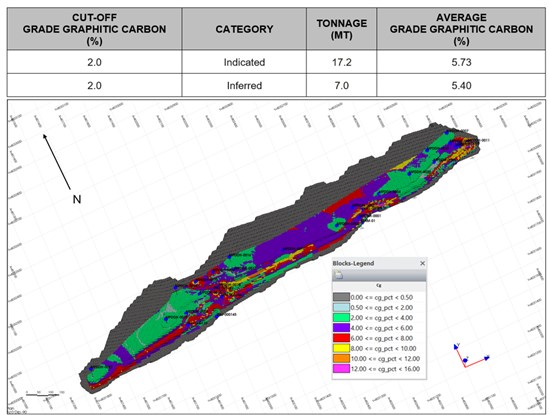Click the 17.2 tonnage value

[342, 62]
